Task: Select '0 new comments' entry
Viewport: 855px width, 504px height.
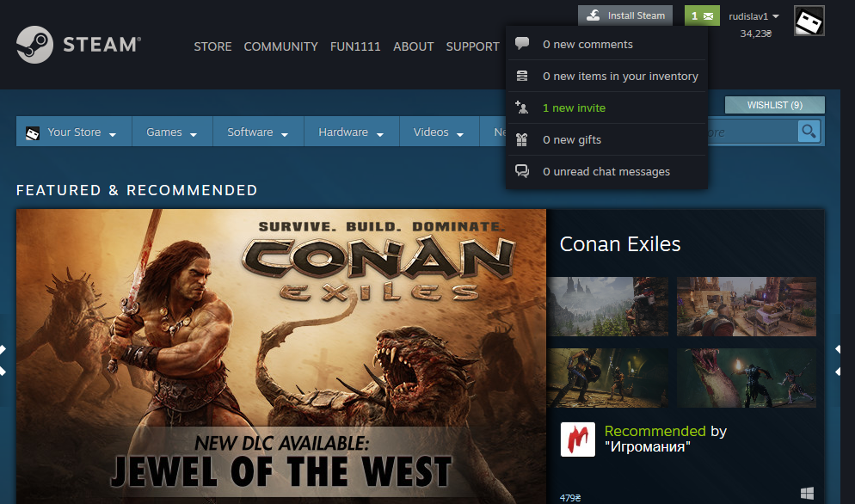Action: (607, 44)
